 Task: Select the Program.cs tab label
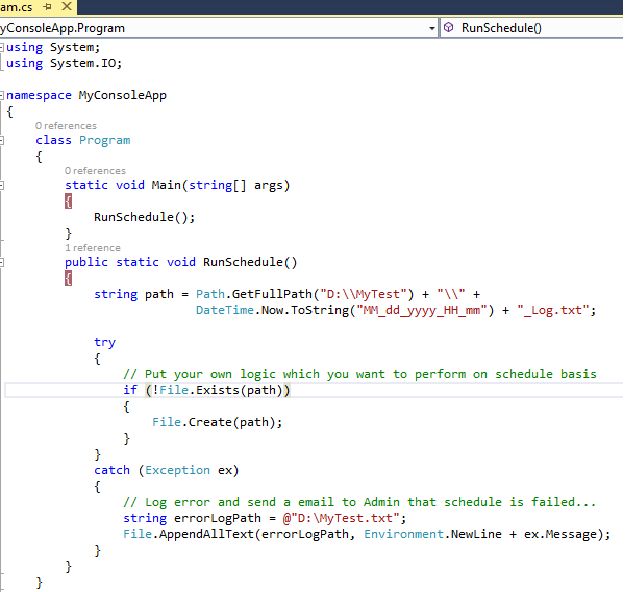click(x=18, y=6)
